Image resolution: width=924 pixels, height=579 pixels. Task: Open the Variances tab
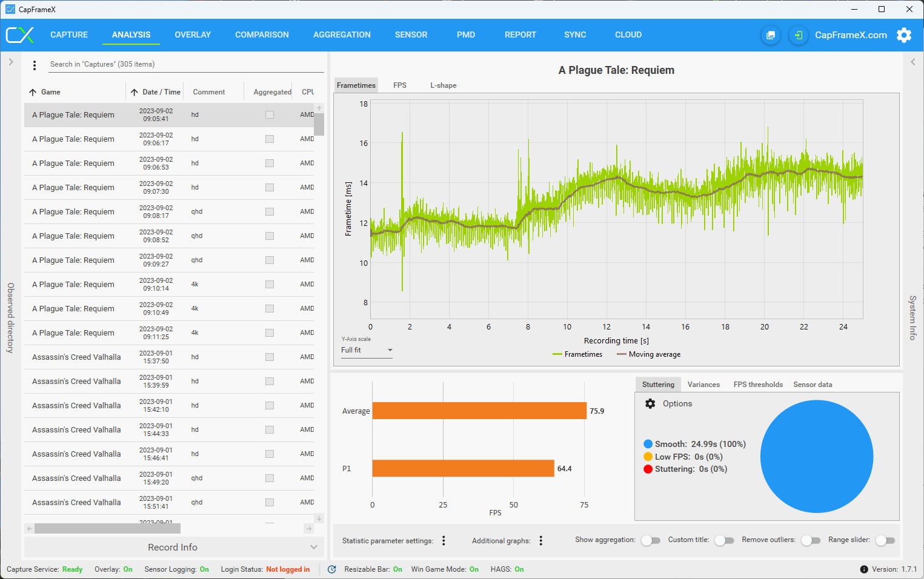(703, 385)
